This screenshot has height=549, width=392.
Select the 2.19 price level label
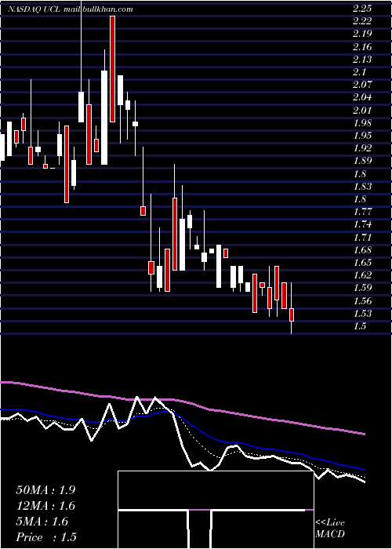coord(362,34)
